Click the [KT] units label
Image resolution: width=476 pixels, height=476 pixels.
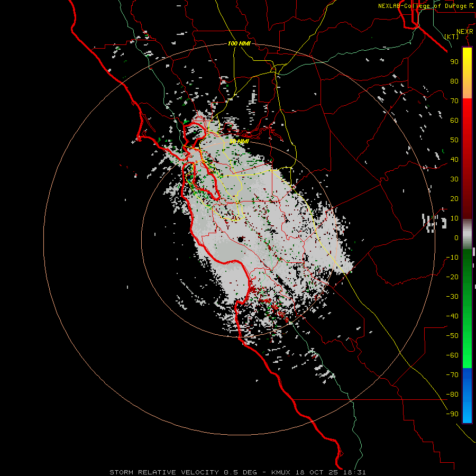pyautogui.click(x=452, y=36)
